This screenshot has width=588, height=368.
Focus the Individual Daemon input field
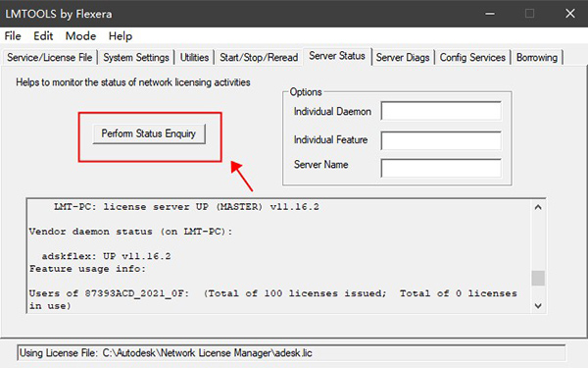tap(441, 111)
